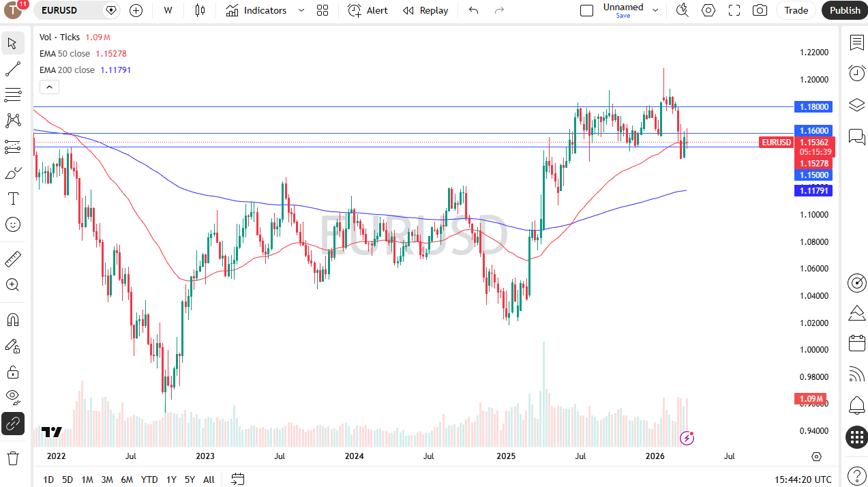Open the user profile avatar menu
This screenshot has height=487, width=868.
pos(13,10)
